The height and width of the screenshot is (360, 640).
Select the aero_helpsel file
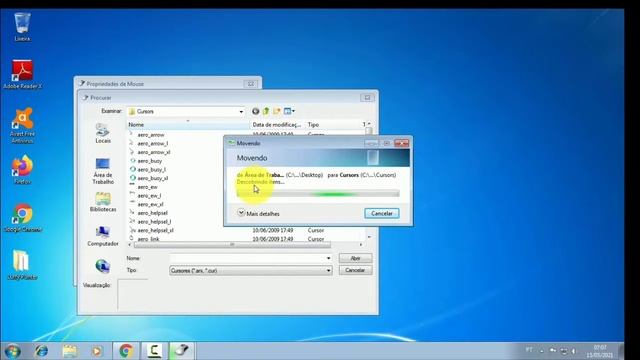click(x=152, y=213)
